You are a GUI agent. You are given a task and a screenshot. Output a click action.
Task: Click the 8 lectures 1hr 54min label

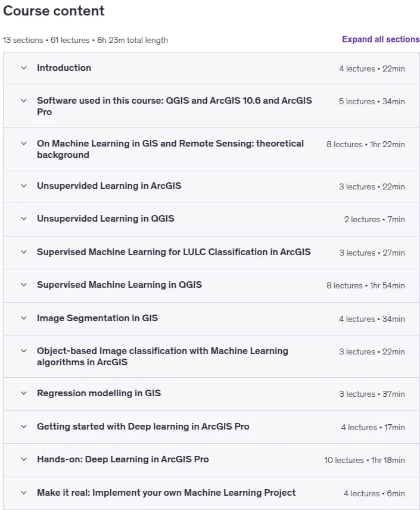click(366, 285)
